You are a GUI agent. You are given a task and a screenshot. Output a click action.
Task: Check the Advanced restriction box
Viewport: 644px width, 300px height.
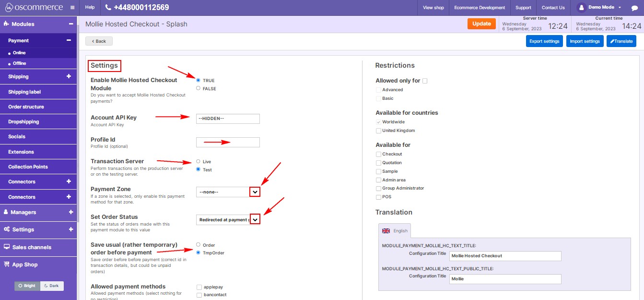point(378,90)
